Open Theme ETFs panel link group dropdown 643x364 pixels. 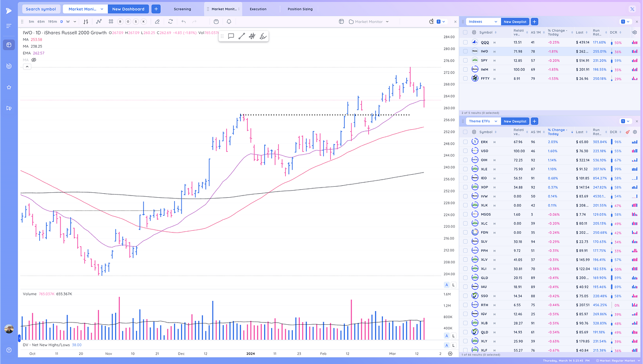[x=625, y=121]
